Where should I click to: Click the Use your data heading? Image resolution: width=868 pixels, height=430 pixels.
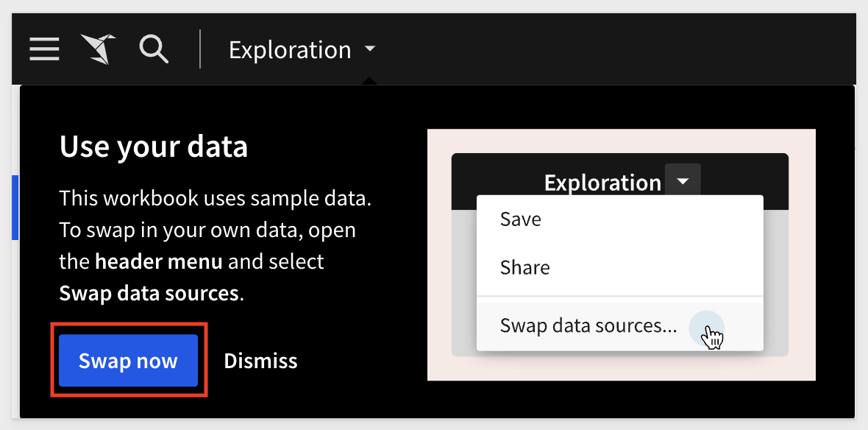pos(153,147)
